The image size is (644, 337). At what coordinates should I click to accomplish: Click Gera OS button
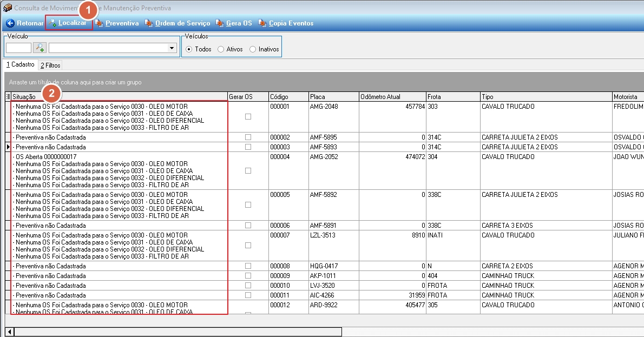point(234,23)
